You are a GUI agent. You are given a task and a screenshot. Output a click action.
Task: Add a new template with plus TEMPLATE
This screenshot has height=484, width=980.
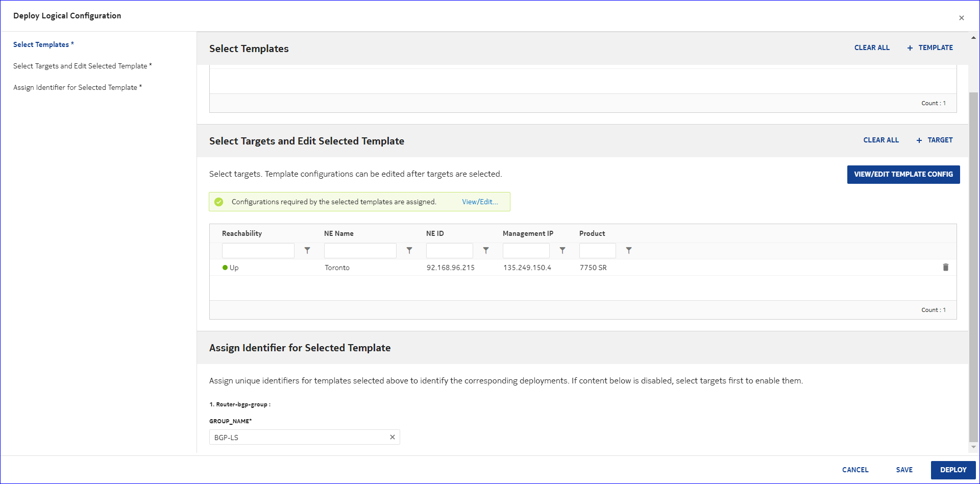pyautogui.click(x=930, y=47)
